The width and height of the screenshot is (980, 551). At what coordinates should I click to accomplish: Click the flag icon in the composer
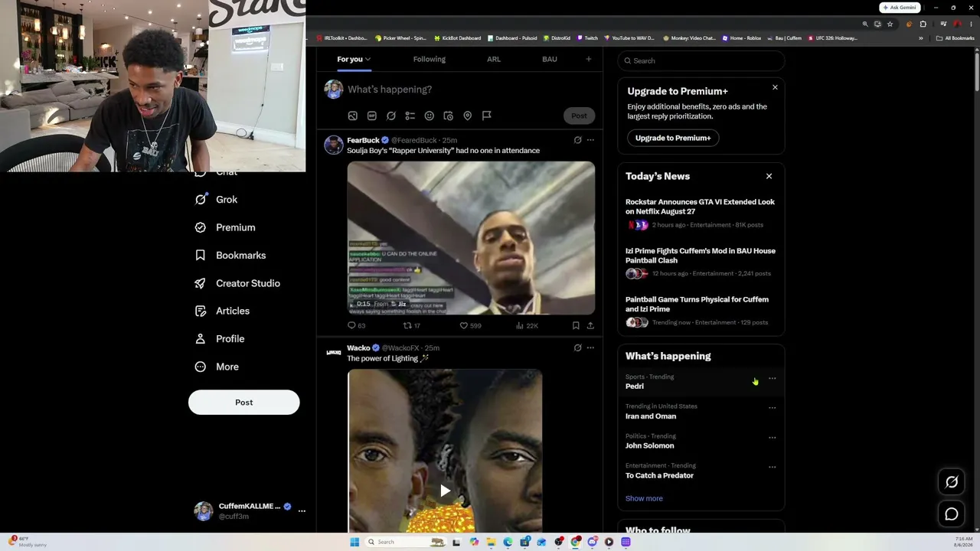tap(487, 116)
